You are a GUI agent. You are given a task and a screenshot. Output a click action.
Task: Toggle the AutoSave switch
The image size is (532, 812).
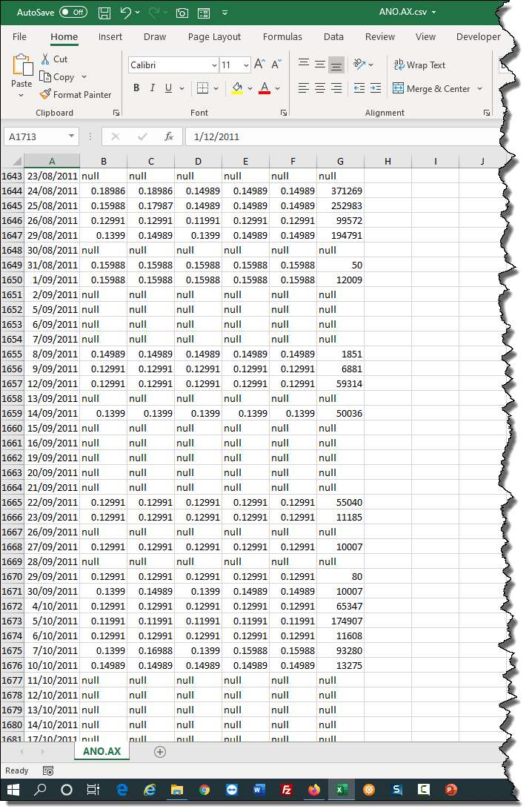[x=73, y=13]
